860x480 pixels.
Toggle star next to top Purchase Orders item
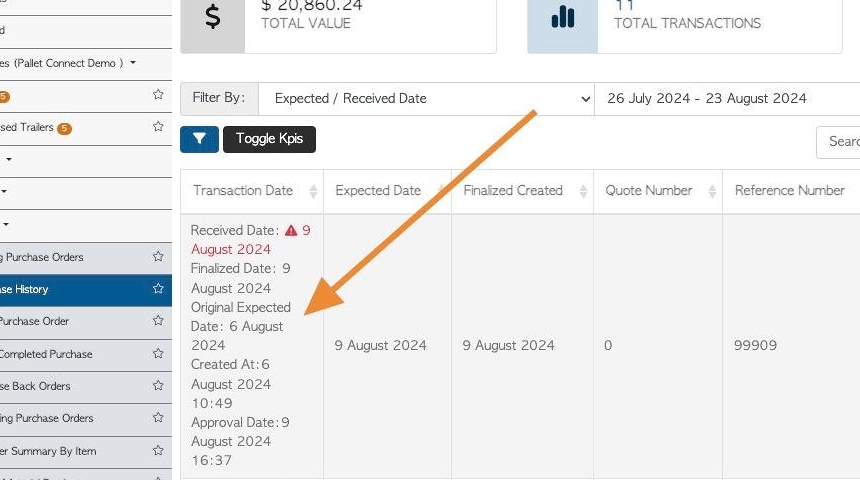159,256
